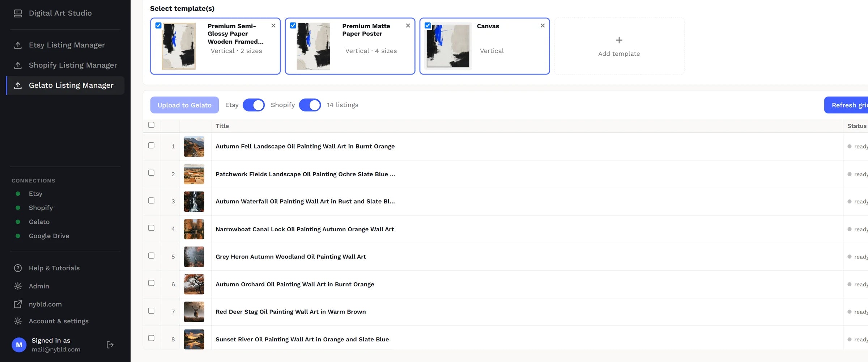
Task: Uncheck Premium Matte Paper Poster checkbox
Action: point(293,25)
